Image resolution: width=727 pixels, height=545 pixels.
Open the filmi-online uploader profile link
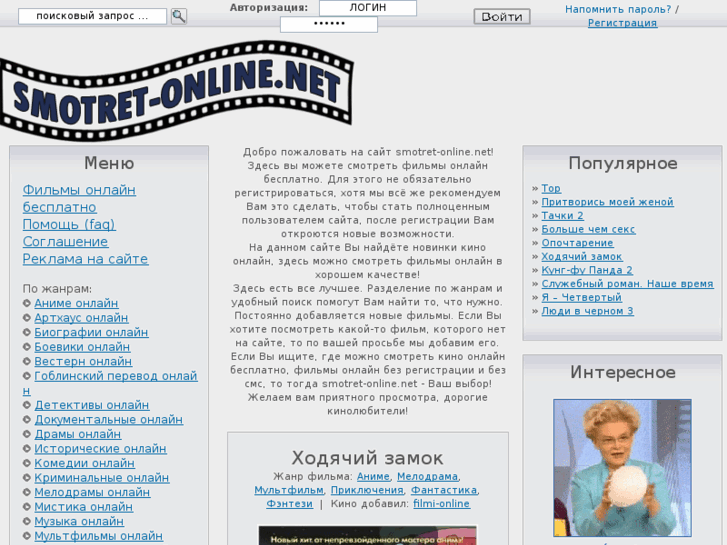point(441,504)
